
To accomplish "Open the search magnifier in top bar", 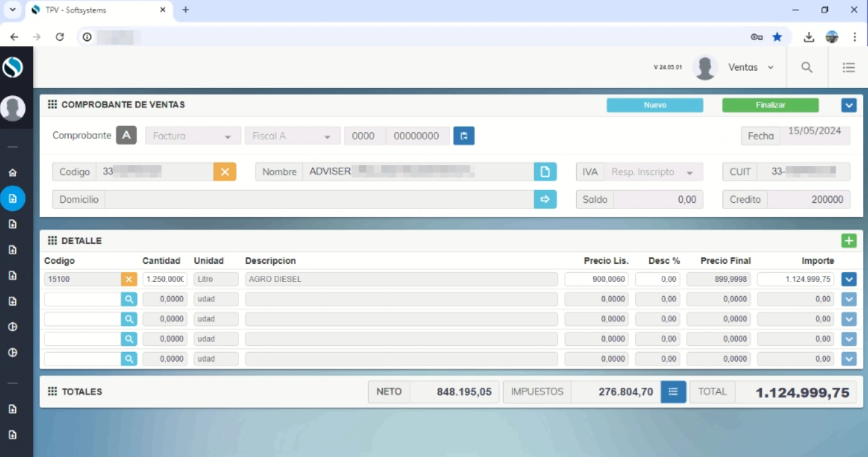I will tap(806, 67).
